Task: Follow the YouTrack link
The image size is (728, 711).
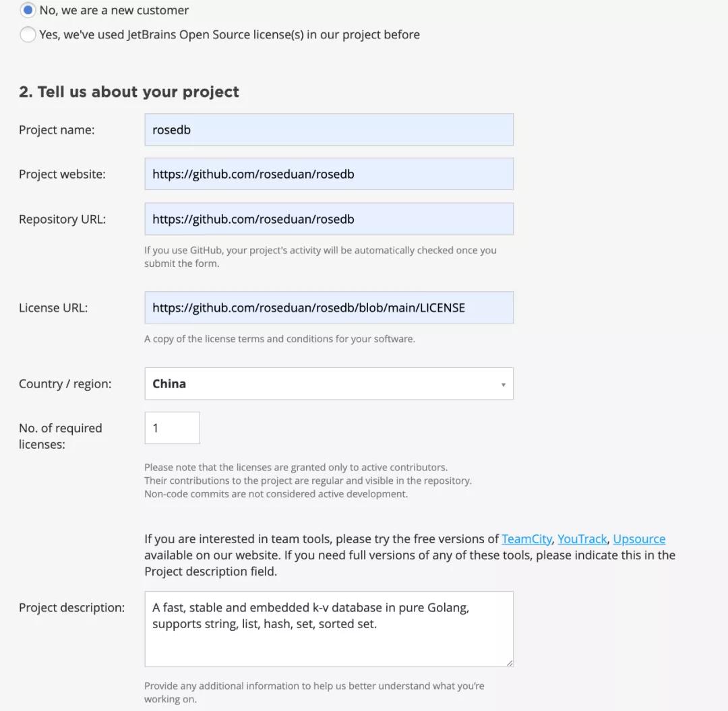Action: coord(582,539)
